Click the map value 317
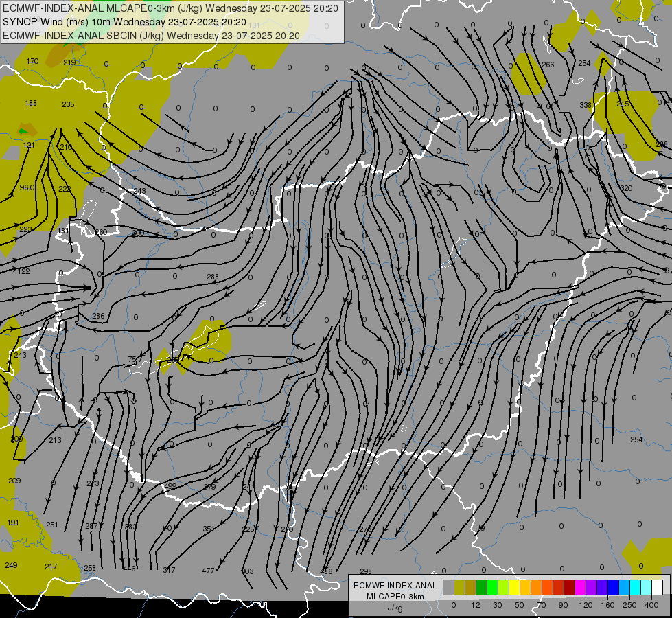The image size is (672, 618). click(x=169, y=570)
